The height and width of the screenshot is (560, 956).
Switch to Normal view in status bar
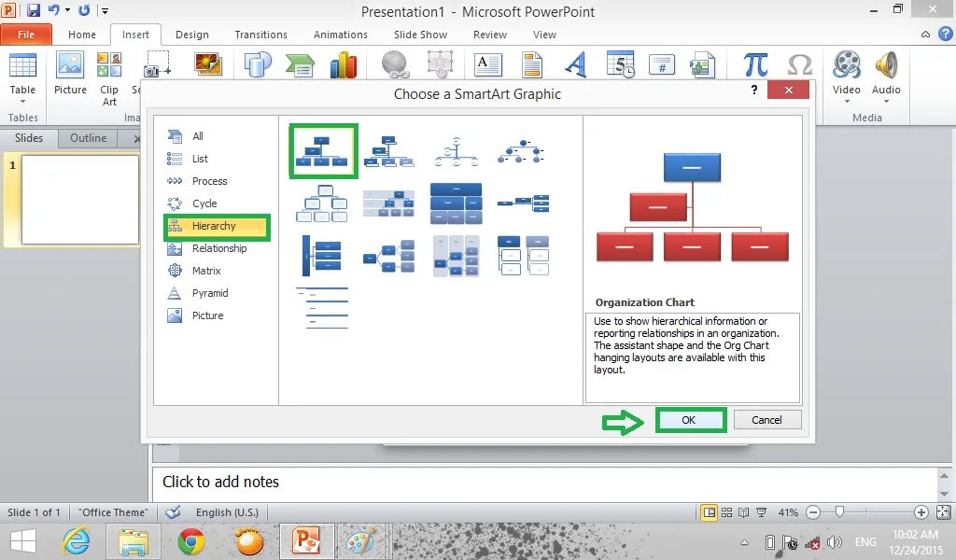click(710, 512)
